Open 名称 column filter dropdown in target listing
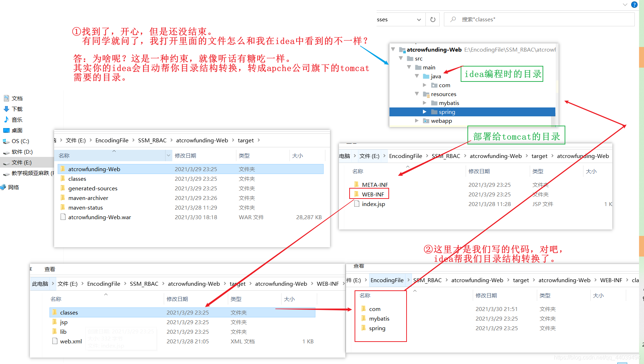The height and width of the screenshot is (364, 644). pyautogui.click(x=168, y=155)
